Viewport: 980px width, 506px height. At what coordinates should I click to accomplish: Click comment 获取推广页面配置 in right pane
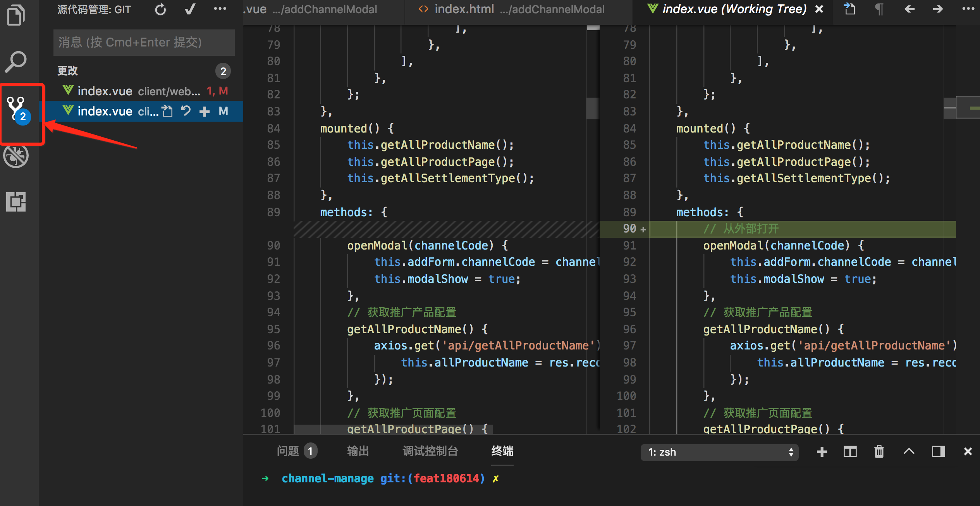757,413
